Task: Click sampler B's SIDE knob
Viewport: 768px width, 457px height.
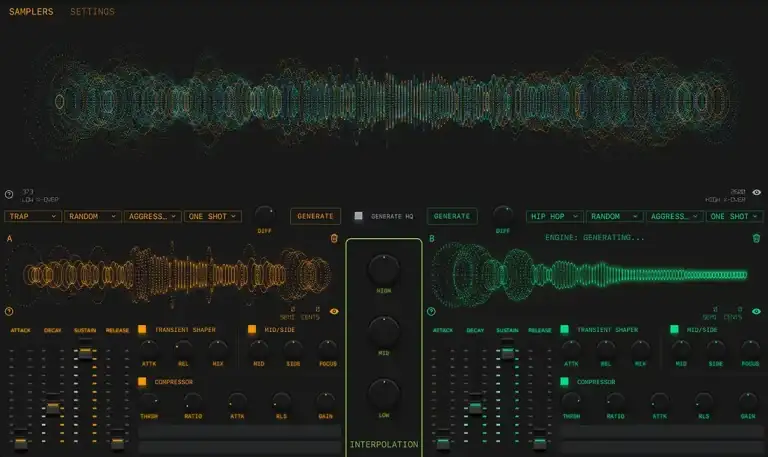Action: coord(715,349)
